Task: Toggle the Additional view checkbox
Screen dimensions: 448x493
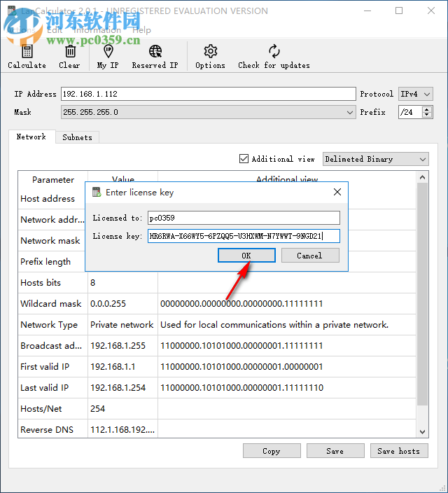Action: [244, 159]
